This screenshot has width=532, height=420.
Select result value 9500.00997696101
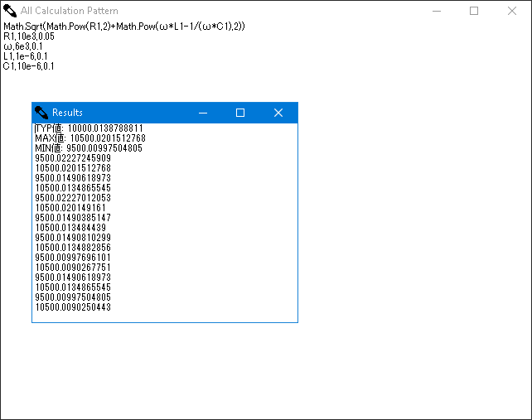73,258
